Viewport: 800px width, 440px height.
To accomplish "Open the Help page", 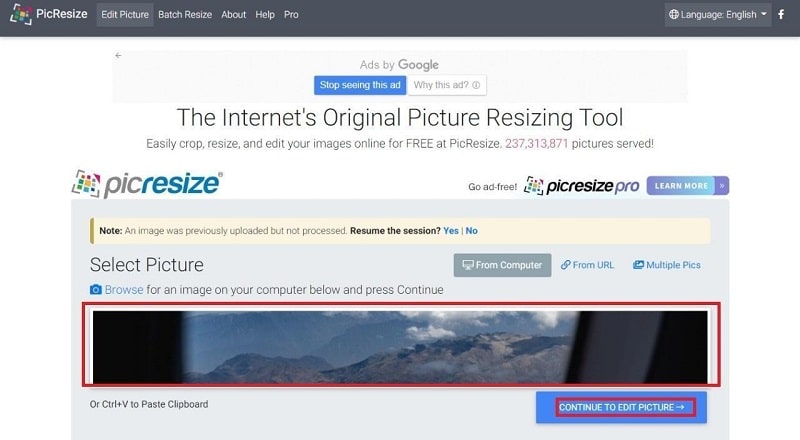I will pyautogui.click(x=265, y=14).
